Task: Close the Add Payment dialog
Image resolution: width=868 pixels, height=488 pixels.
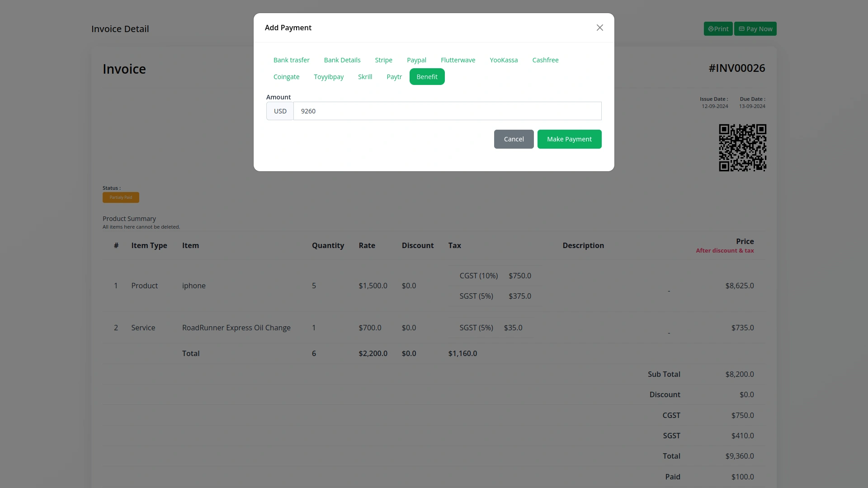Action: pos(599,28)
